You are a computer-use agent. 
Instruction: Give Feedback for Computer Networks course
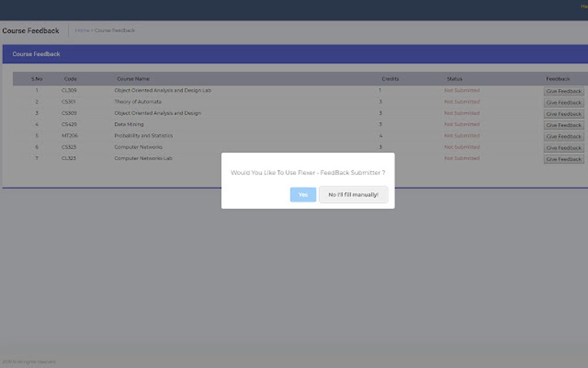pyautogui.click(x=563, y=148)
